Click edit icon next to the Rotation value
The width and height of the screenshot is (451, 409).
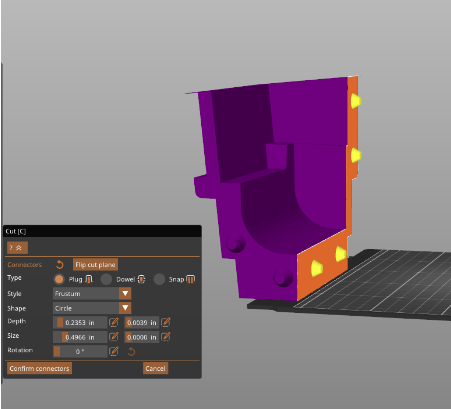pos(114,351)
